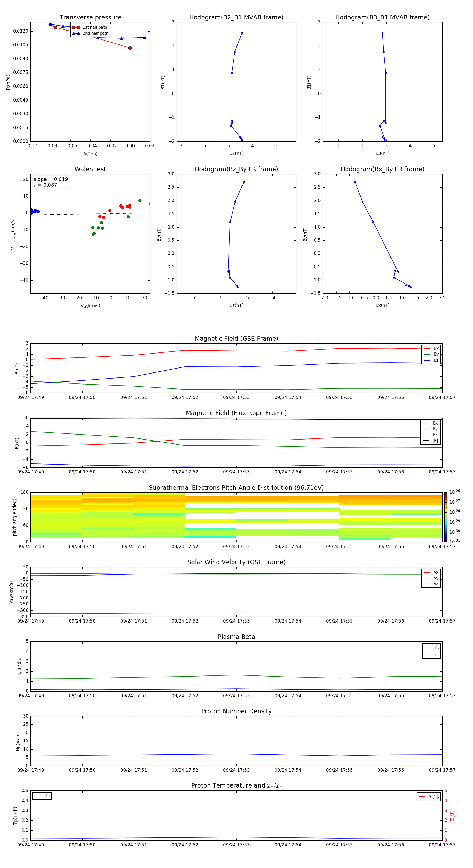Click the red Te/Tp right-axis label

[x=453, y=815]
